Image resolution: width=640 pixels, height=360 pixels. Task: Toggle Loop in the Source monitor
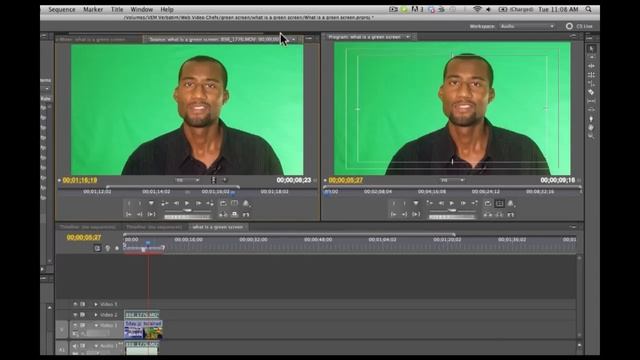[x=223, y=203]
